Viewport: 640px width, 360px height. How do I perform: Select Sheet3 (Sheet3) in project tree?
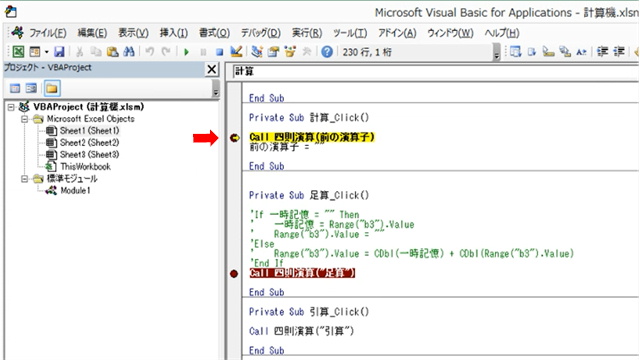(89, 154)
